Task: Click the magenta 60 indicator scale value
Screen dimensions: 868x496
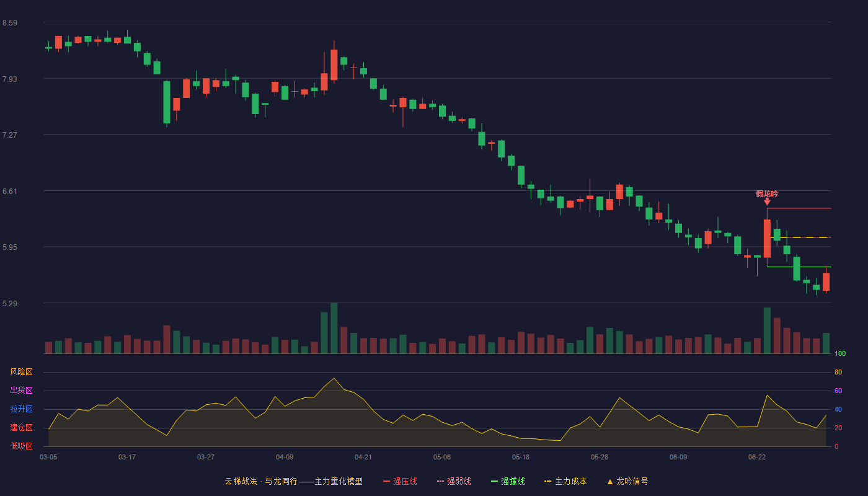Action: [x=838, y=391]
